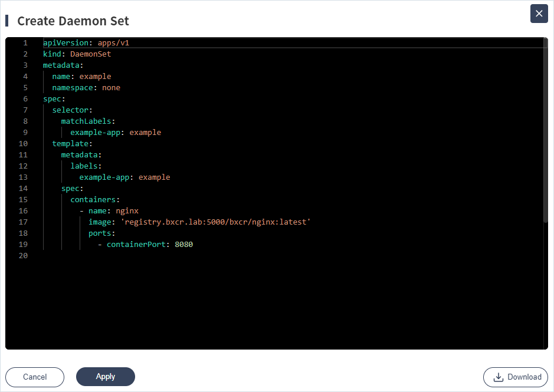The image size is (554, 392).
Task: Click 'ports:' key on line 18
Action: (101, 233)
